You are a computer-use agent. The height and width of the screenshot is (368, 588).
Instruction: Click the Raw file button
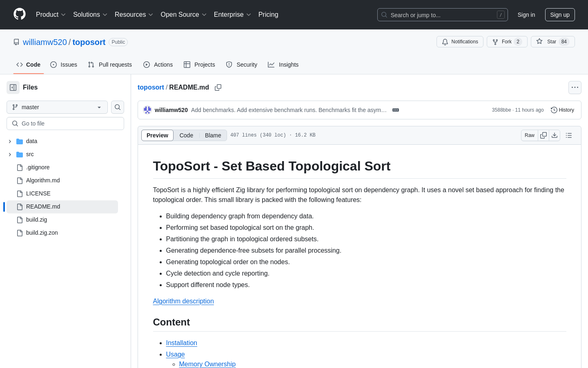[x=530, y=135]
